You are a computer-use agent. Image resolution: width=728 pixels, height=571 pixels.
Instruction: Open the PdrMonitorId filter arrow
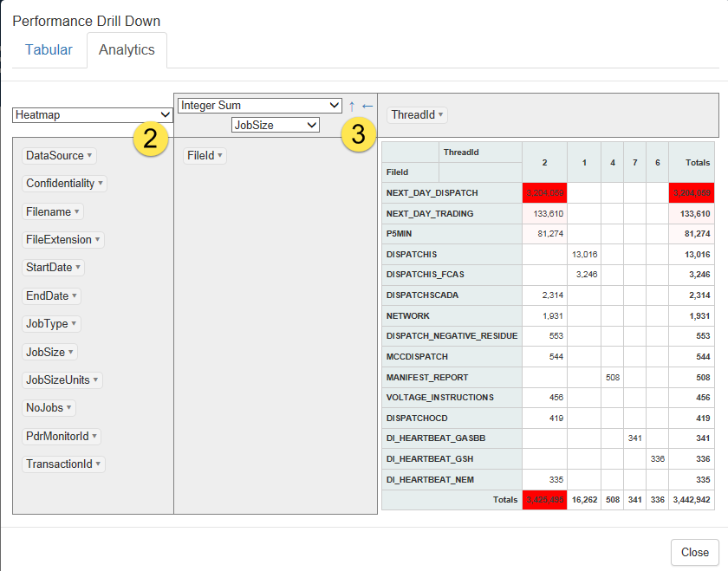pos(95,437)
